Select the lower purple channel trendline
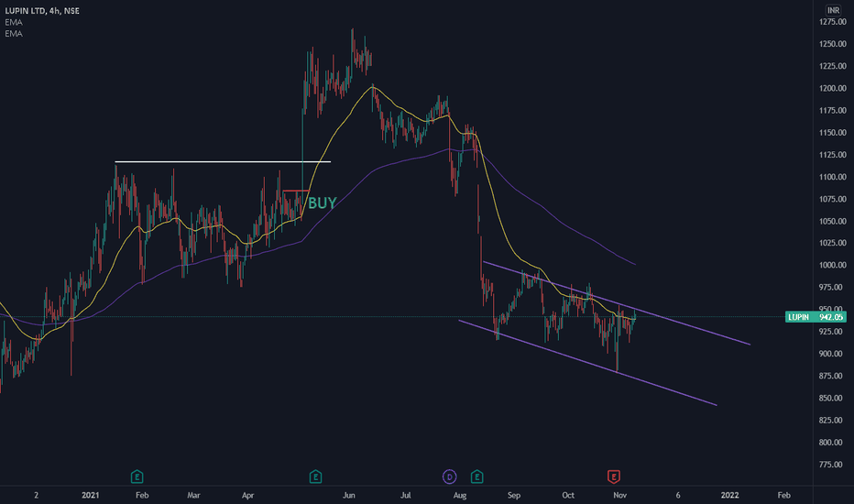Viewport: 854px width, 504px height. 587,363
